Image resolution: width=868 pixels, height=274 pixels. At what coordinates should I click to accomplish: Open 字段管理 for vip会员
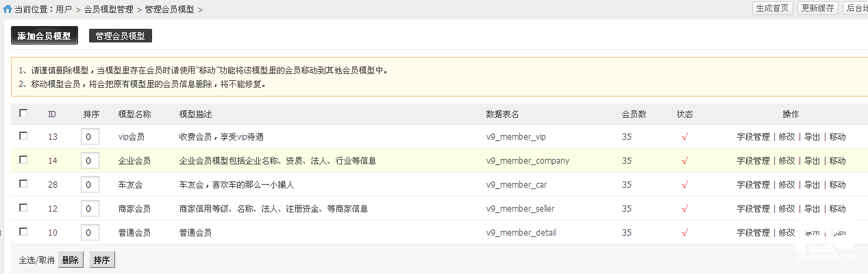753,137
